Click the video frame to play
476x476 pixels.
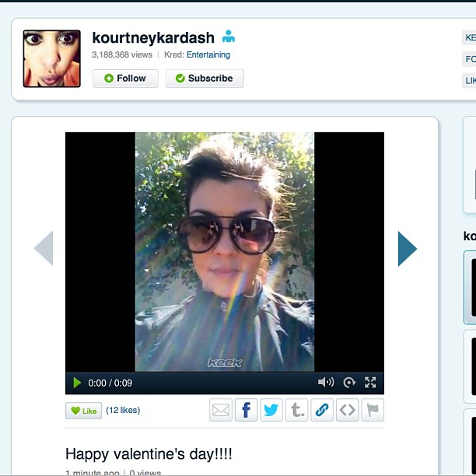click(x=225, y=252)
